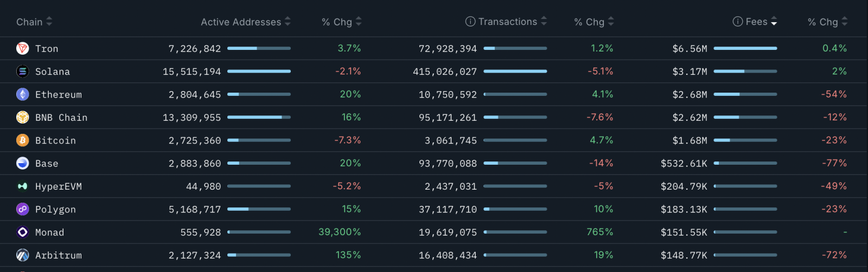Open the Monad chain row name
The width and height of the screenshot is (868, 272).
point(49,232)
